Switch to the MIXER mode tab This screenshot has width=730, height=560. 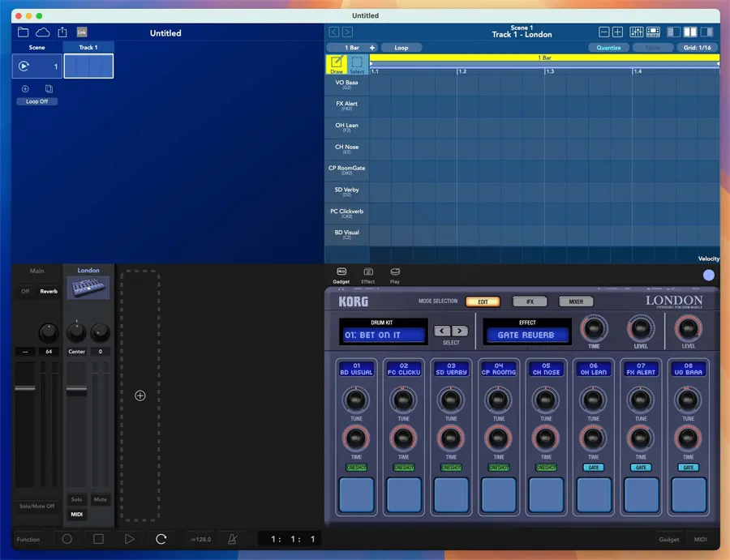576,301
